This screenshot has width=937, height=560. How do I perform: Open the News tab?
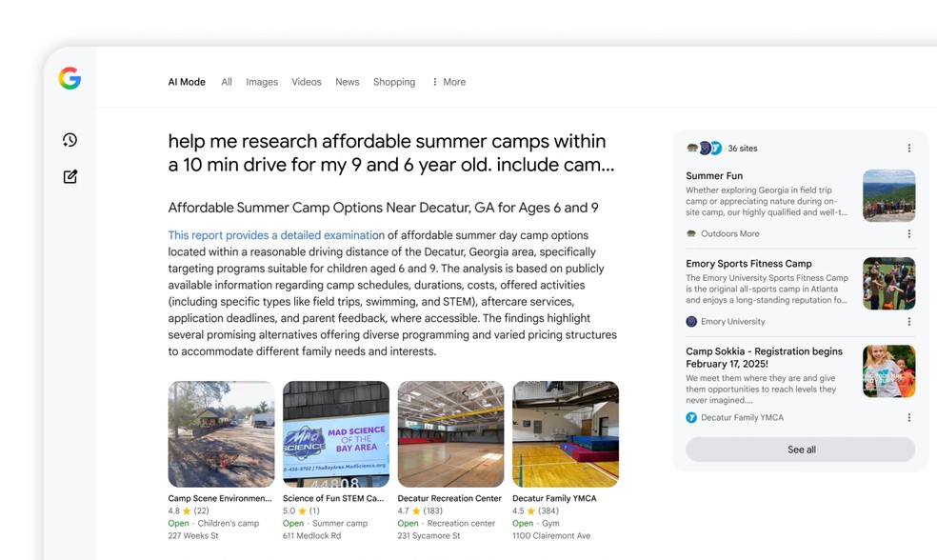click(x=347, y=82)
